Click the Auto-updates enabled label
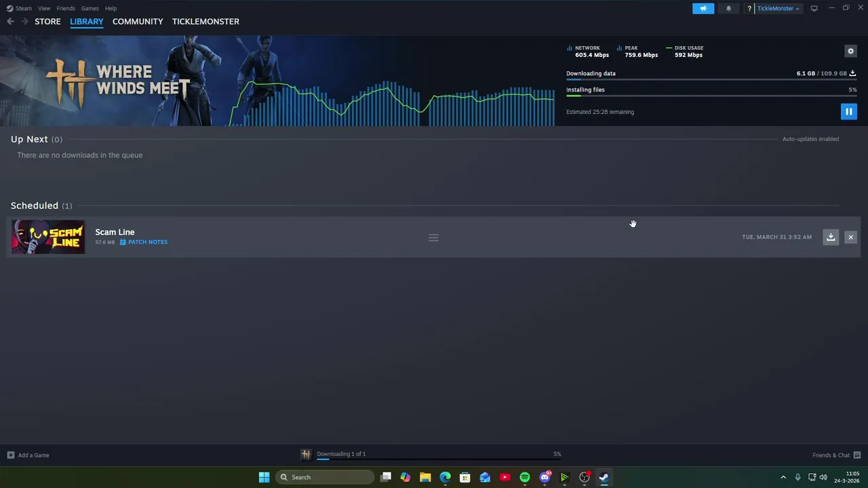This screenshot has height=488, width=868. [810, 139]
